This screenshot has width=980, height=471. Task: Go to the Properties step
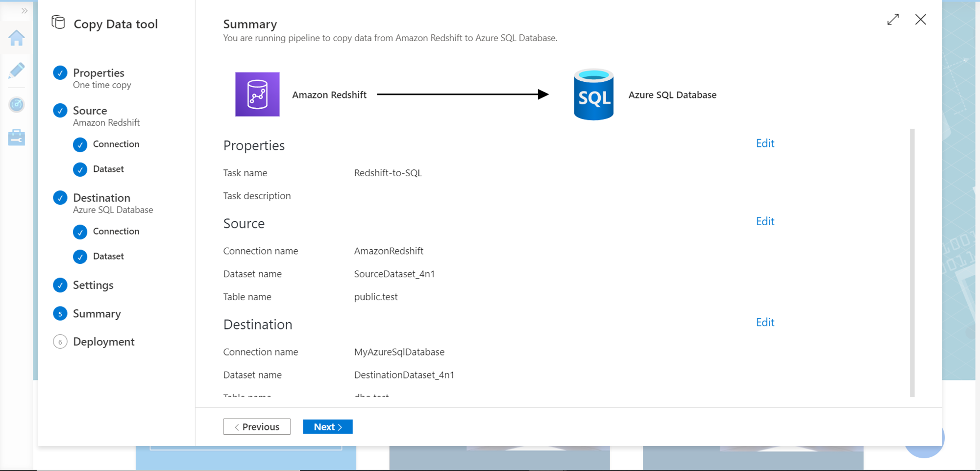pyautogui.click(x=98, y=73)
